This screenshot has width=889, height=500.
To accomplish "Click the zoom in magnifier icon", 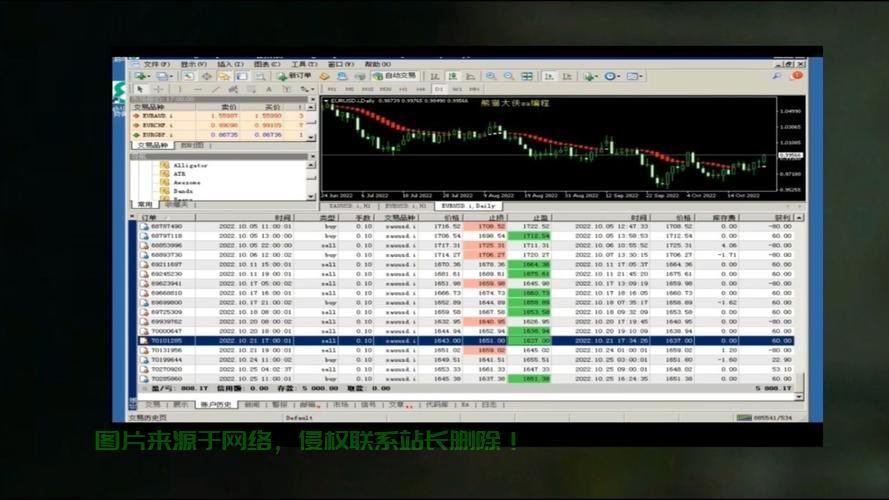I will coord(492,76).
